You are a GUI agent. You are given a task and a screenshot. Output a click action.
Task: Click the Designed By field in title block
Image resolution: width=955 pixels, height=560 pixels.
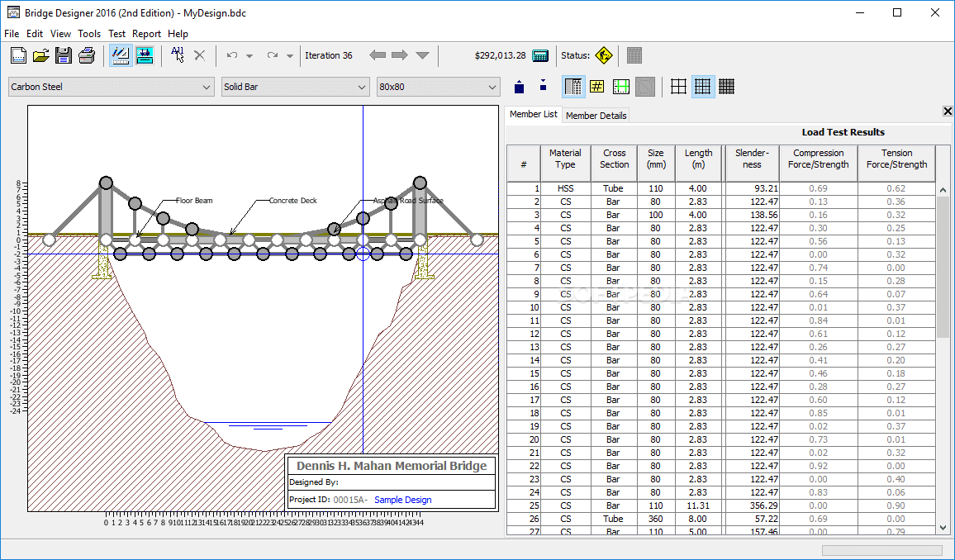(x=391, y=482)
